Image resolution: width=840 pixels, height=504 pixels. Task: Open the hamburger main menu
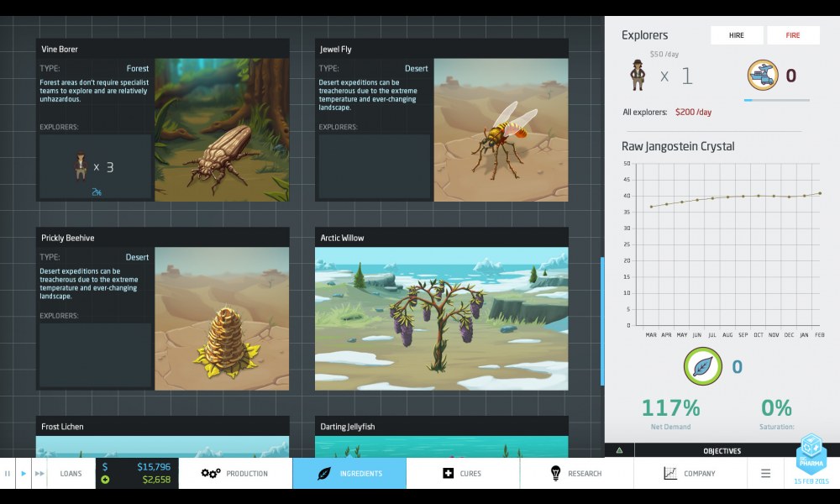765,474
